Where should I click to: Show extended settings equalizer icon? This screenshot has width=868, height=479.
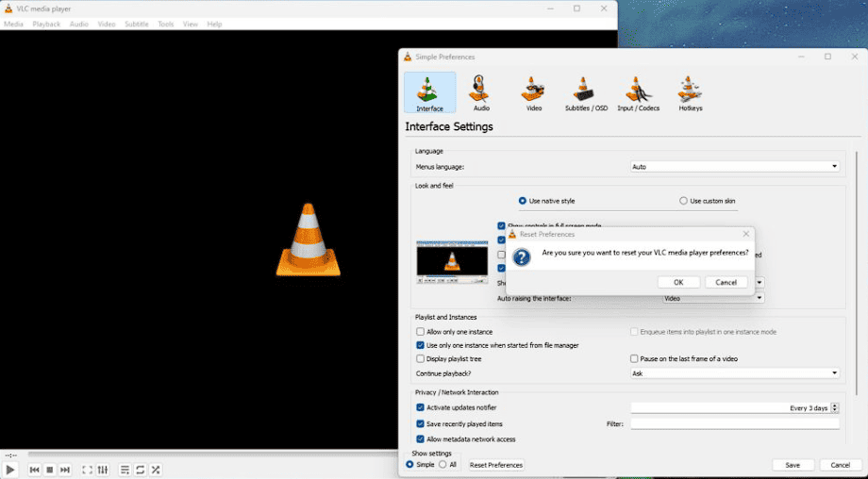[103, 470]
